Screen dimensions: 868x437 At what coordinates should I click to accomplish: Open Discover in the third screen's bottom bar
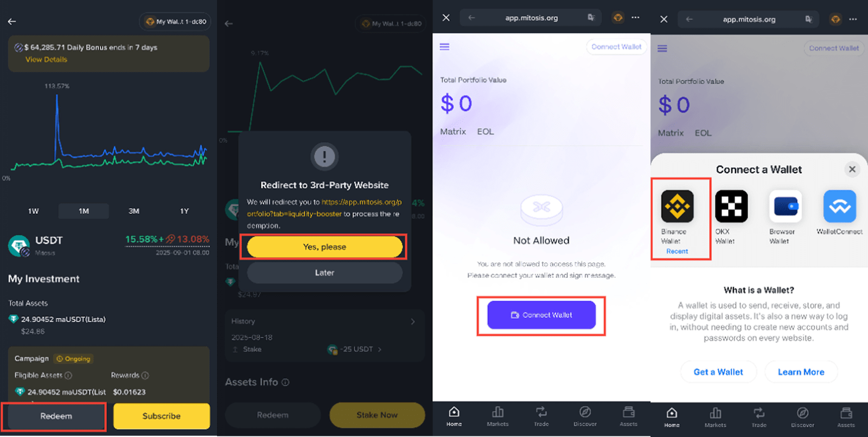(585, 416)
